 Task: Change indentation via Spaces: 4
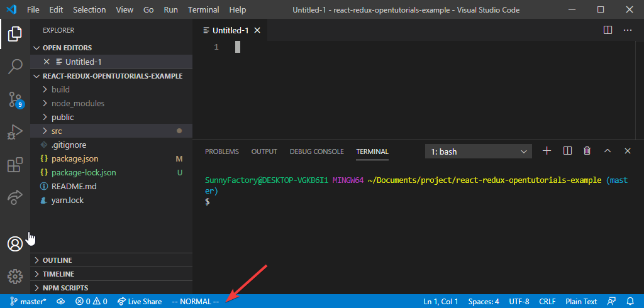484,302
